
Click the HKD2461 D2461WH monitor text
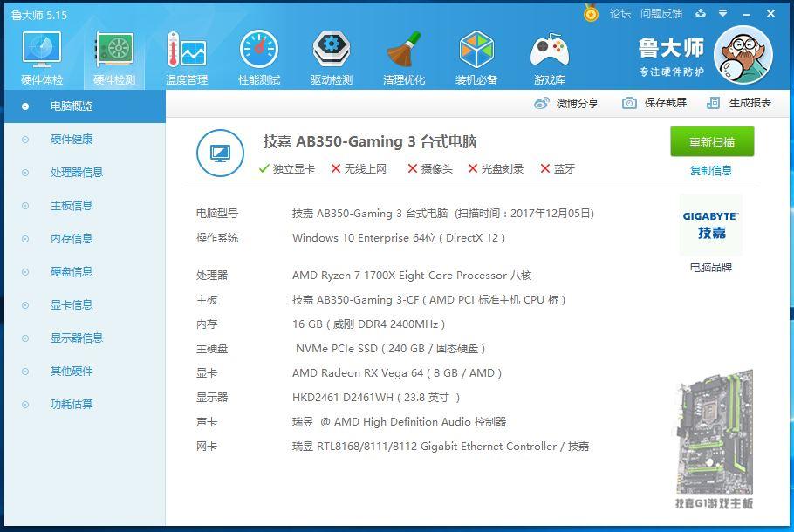pyautogui.click(x=376, y=398)
